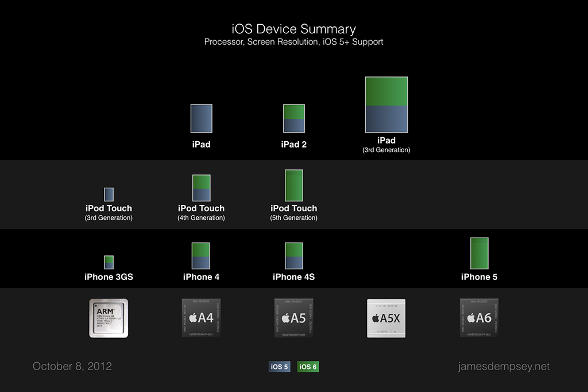The width and height of the screenshot is (588, 392).
Task: Click the original iPad screen rectangle
Action: tap(202, 118)
